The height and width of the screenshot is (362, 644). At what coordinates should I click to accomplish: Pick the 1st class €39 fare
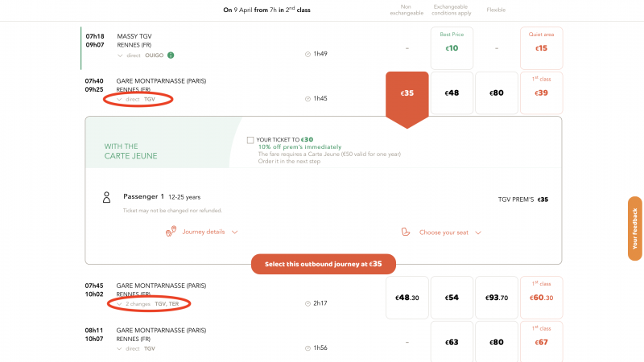tap(541, 93)
